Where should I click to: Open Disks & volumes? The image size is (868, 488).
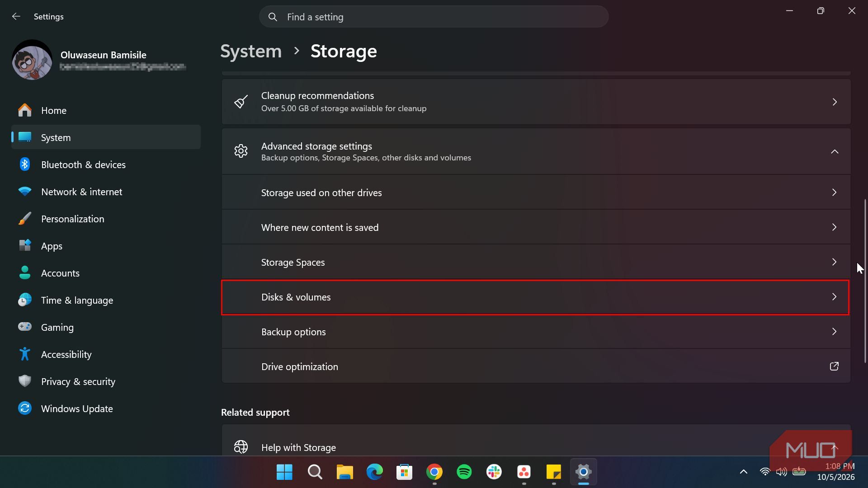click(x=535, y=297)
